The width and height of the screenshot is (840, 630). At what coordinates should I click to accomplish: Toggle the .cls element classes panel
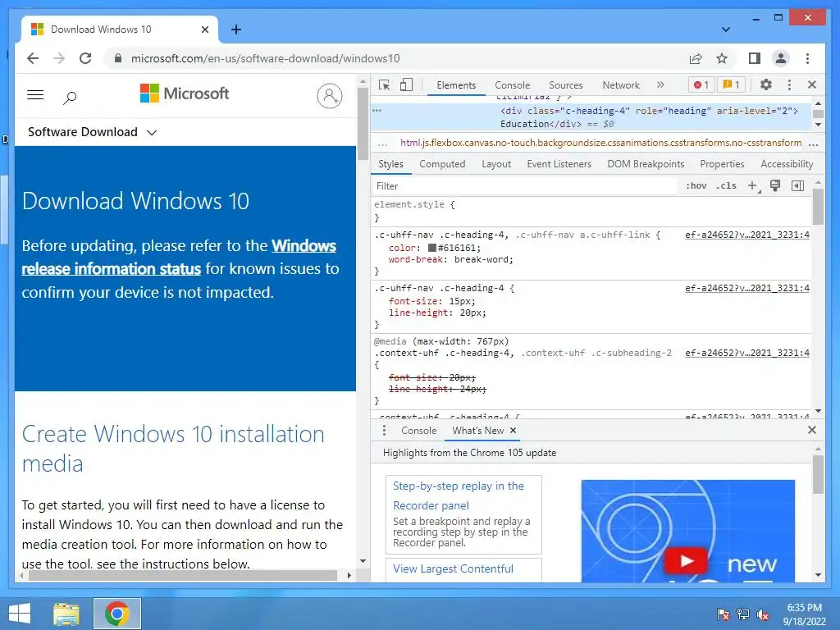pyautogui.click(x=726, y=186)
